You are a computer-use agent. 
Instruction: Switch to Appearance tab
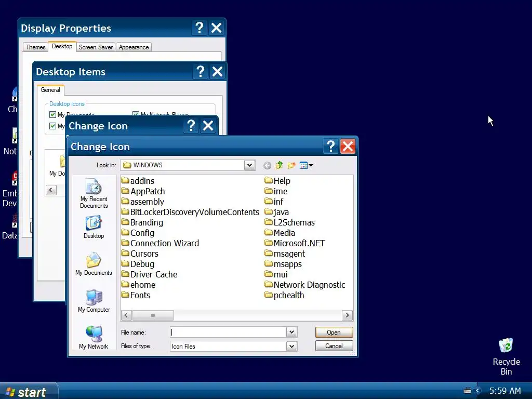[x=134, y=47]
